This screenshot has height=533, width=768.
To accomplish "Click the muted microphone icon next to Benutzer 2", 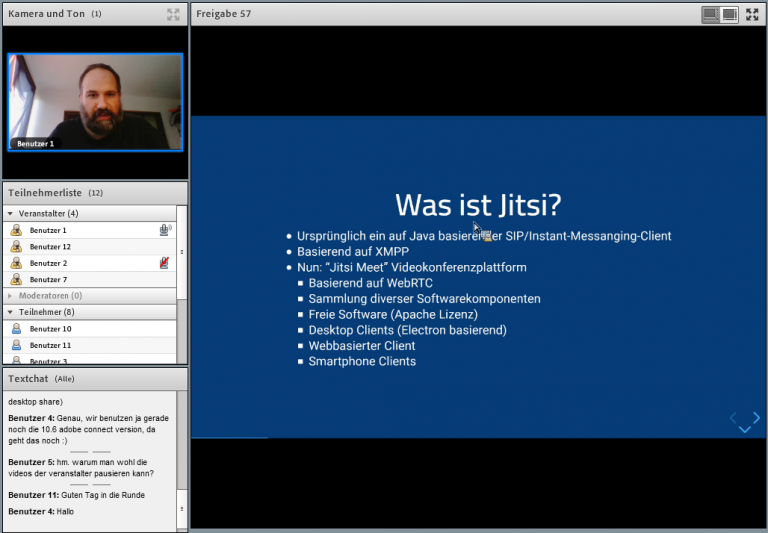I will click(164, 263).
